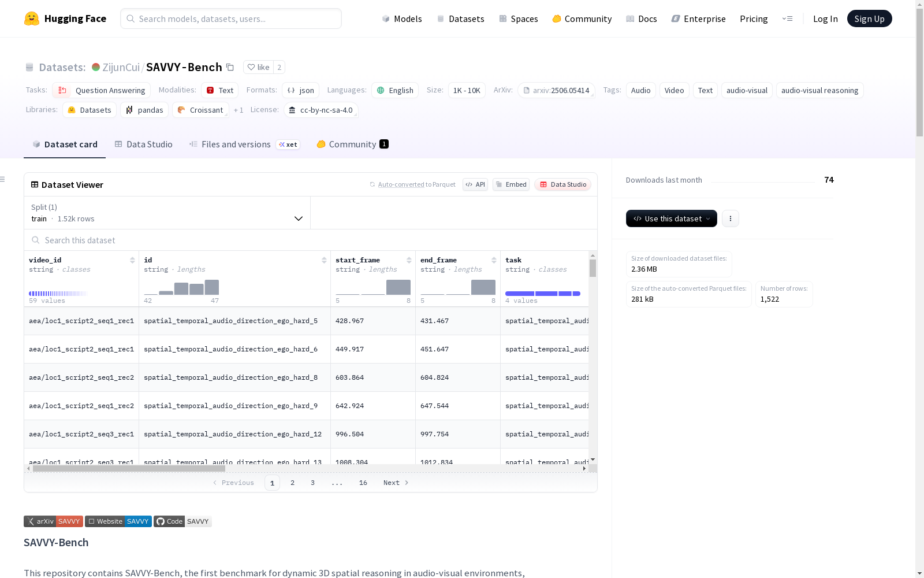Open Data Studio from the viewer header
924x578 pixels.
tap(562, 184)
